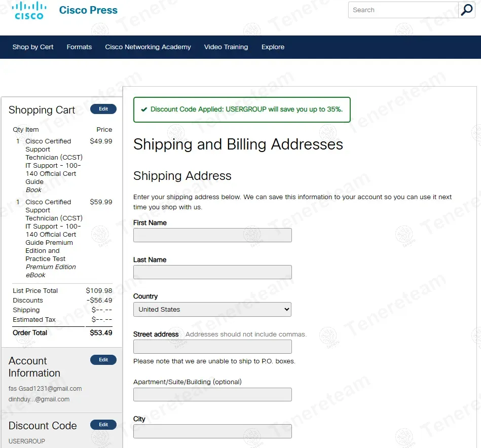481x448 pixels.
Task: Click the green checkmark in discount banner
Action: [144, 109]
